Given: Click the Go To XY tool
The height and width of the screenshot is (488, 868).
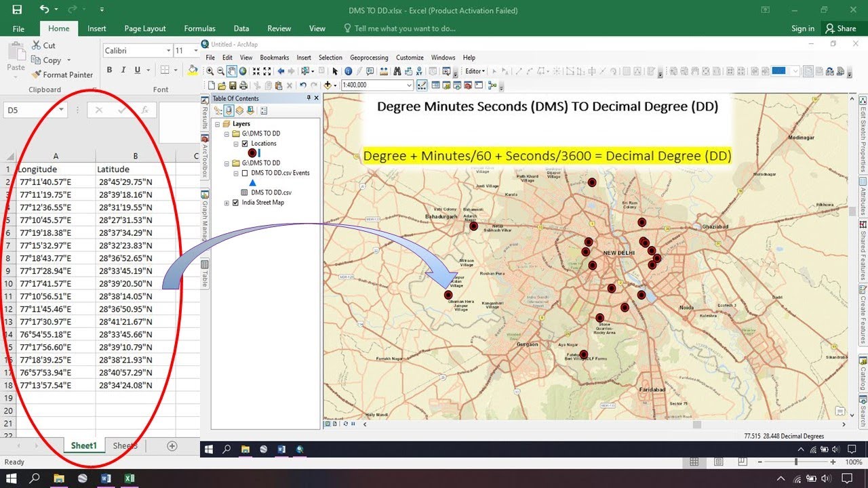Looking at the screenshot, I should (420, 71).
